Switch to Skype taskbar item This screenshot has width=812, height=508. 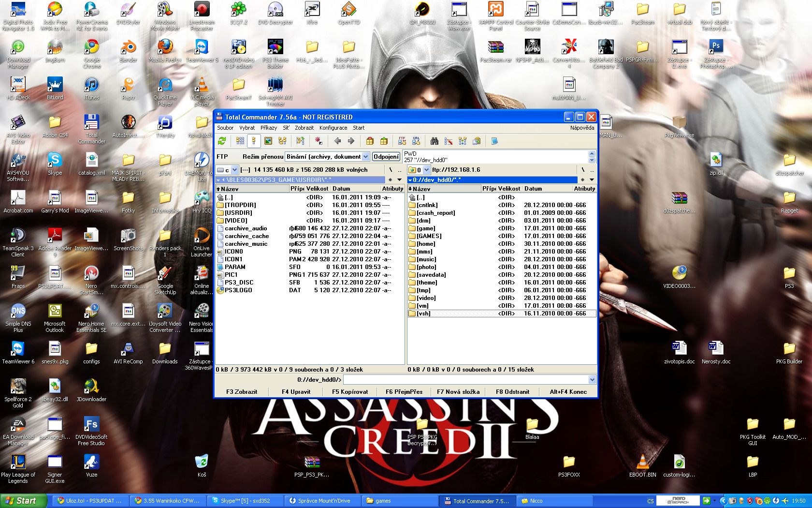[x=244, y=501]
